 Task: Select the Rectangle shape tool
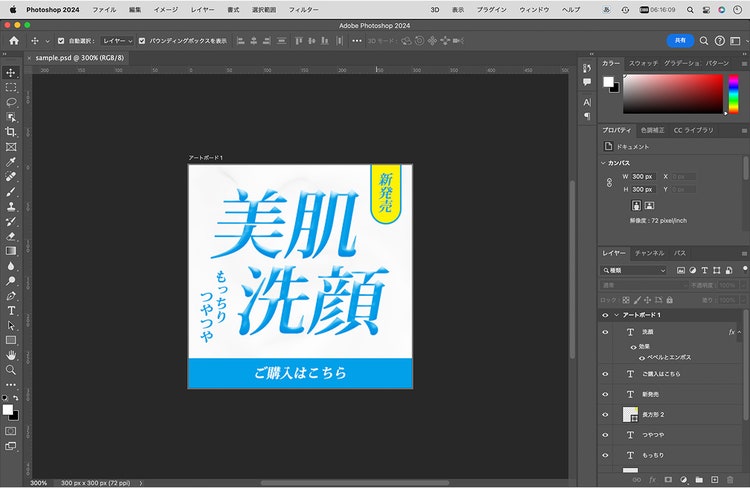pos(11,340)
